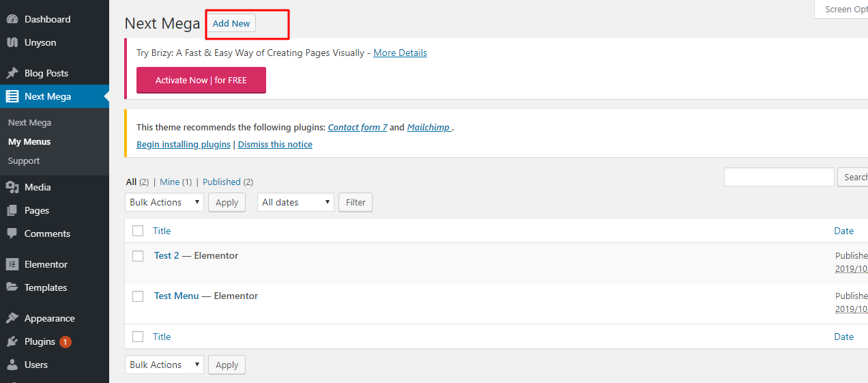Click the Users person icon
This screenshot has height=383, width=868.
point(12,365)
